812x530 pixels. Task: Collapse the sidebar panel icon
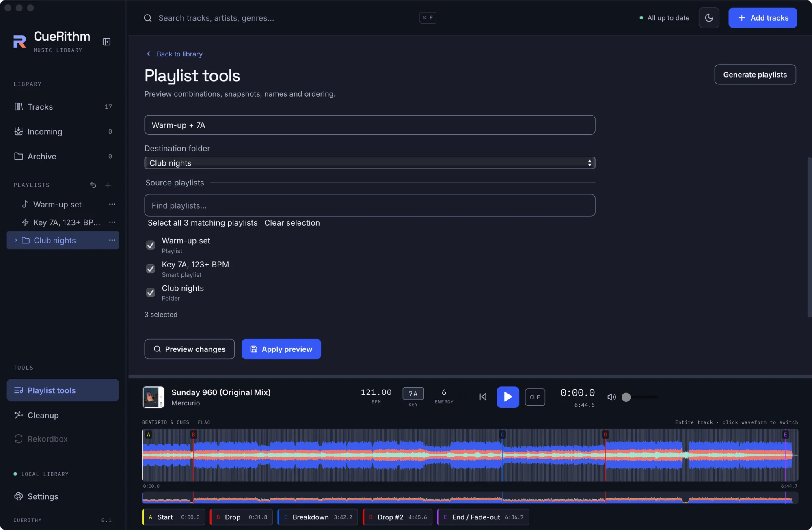pyautogui.click(x=106, y=42)
